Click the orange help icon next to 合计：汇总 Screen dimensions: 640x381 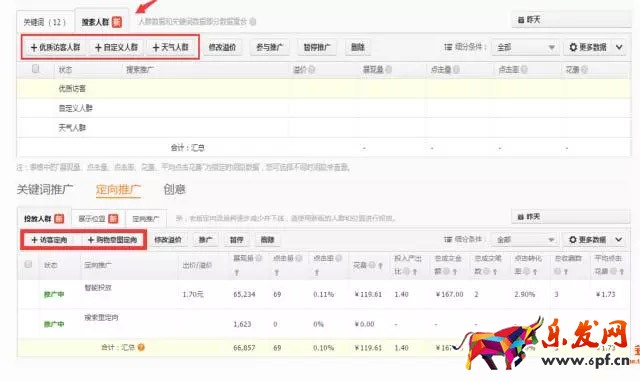(x=141, y=348)
